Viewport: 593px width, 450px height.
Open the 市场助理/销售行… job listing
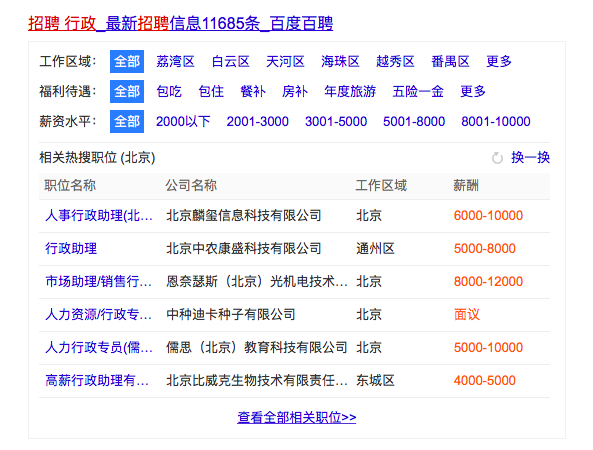(x=99, y=281)
